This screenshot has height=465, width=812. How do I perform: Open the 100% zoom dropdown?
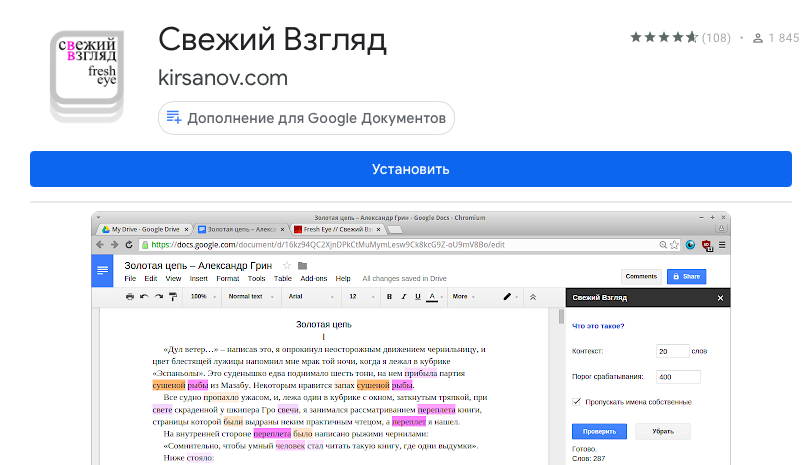point(203,297)
